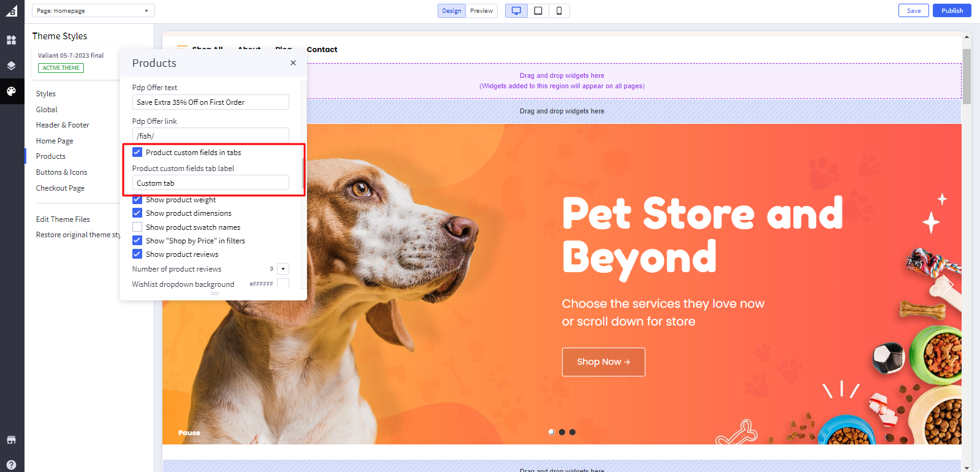Uncheck Show product weight

pyautogui.click(x=137, y=199)
